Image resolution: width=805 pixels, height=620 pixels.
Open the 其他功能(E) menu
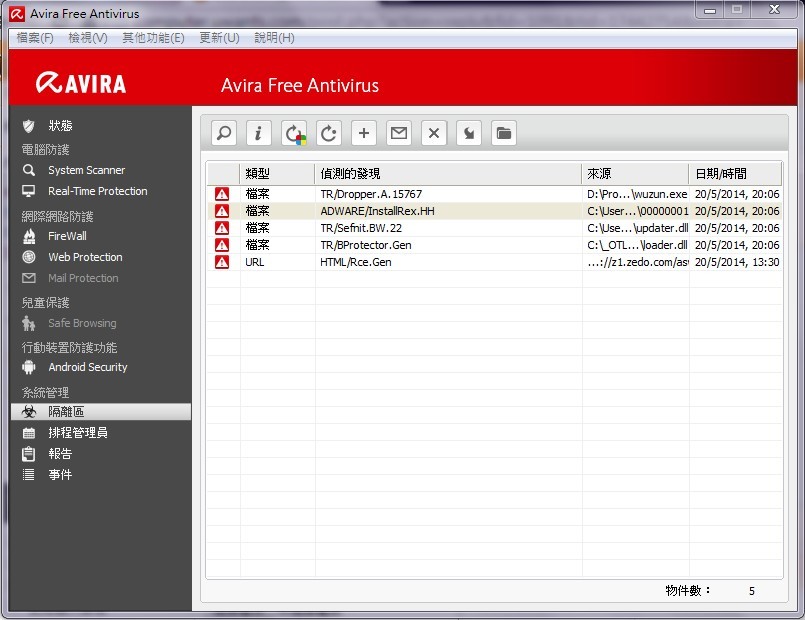(x=153, y=38)
